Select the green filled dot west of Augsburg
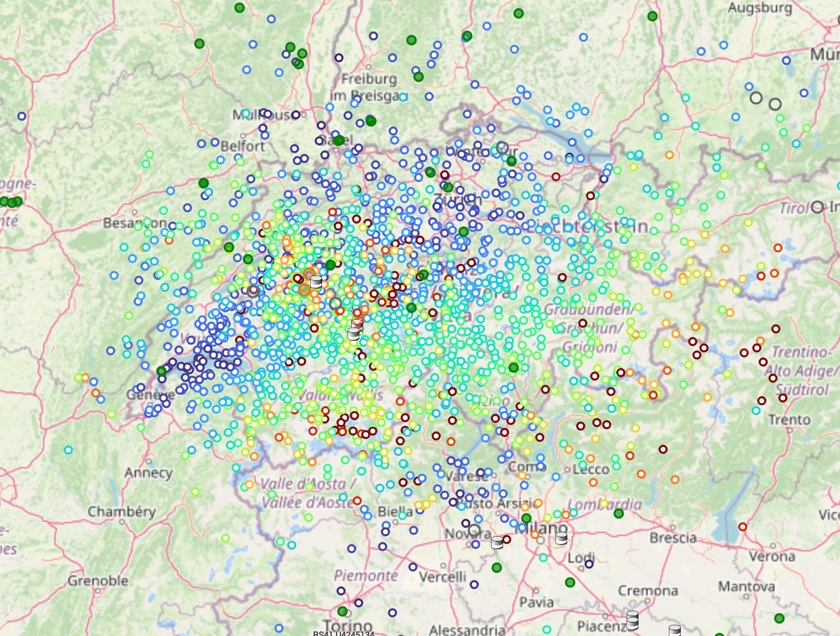 [653, 16]
